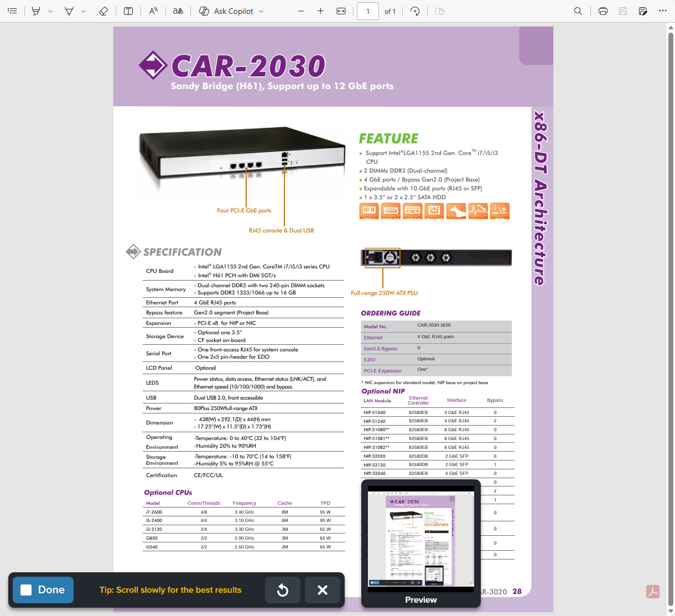Select the highlighter tool
675x616 pixels.
coord(36,11)
